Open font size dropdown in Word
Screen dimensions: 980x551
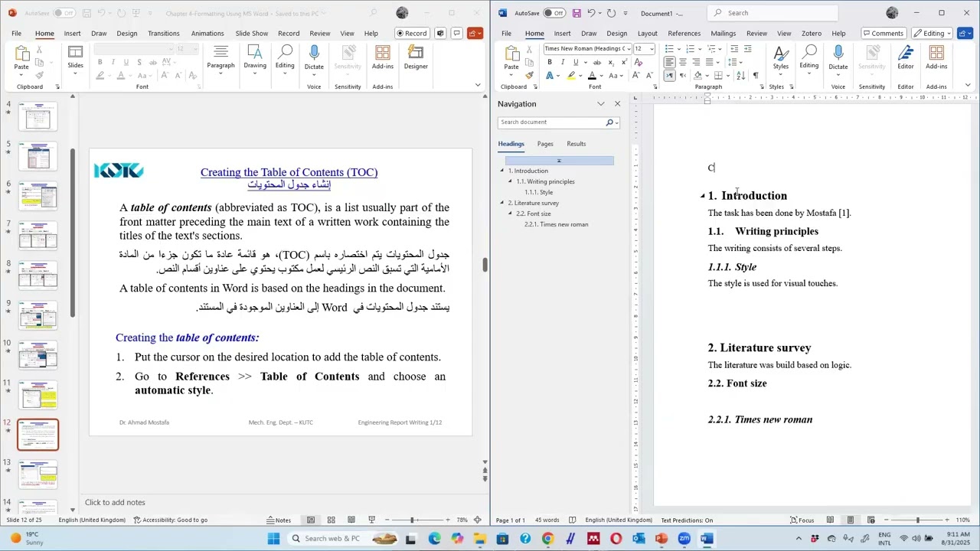point(652,49)
